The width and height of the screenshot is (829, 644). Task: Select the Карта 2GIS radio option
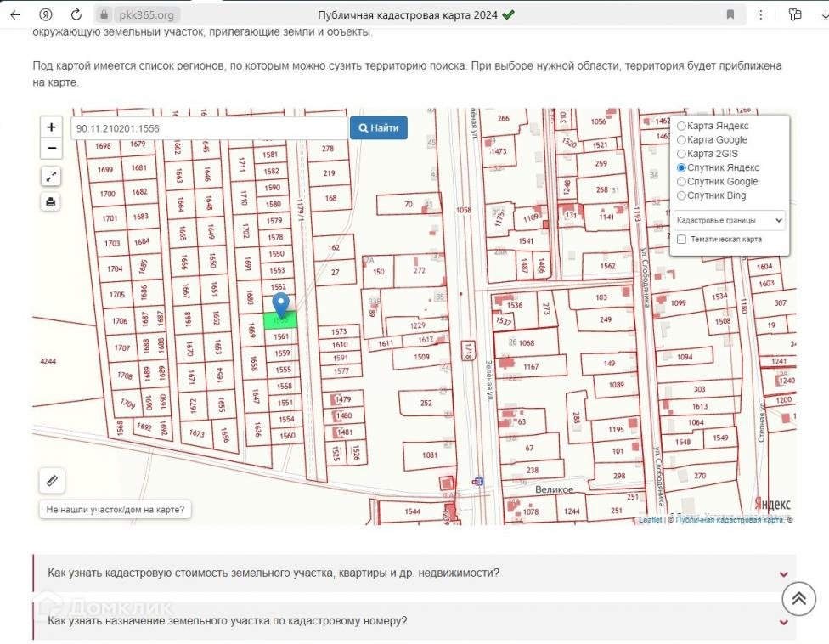click(x=681, y=154)
